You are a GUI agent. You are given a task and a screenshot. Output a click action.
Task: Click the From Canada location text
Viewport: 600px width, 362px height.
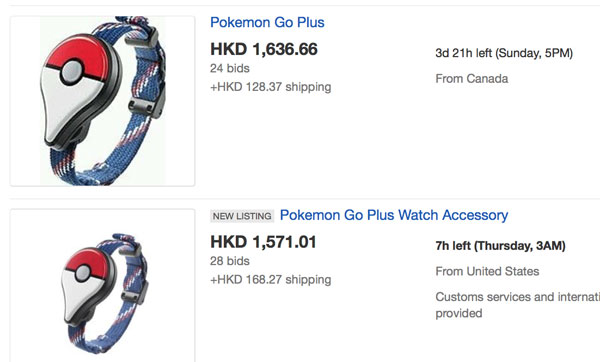472,79
